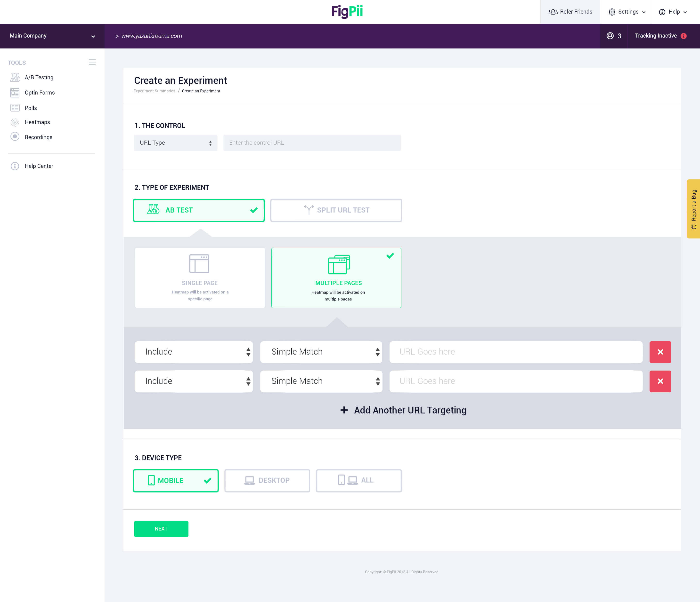Open Optin Forms in the sidebar
The width and height of the screenshot is (700, 602).
point(40,93)
